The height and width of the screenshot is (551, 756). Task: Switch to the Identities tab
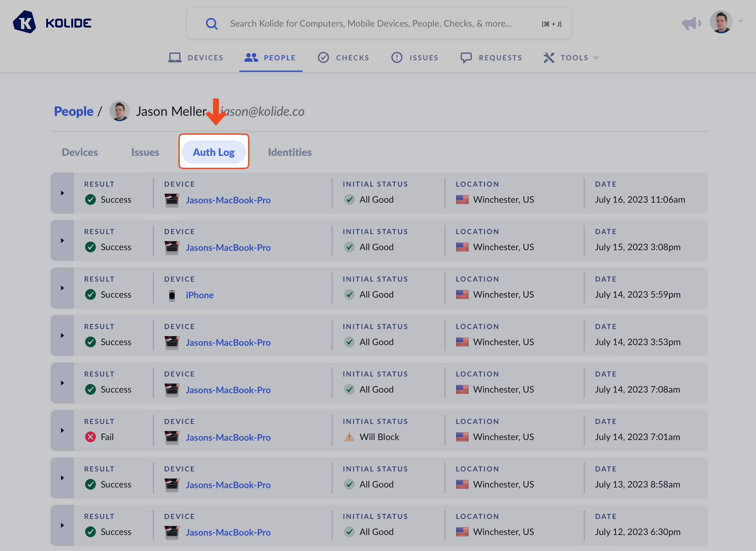point(289,152)
